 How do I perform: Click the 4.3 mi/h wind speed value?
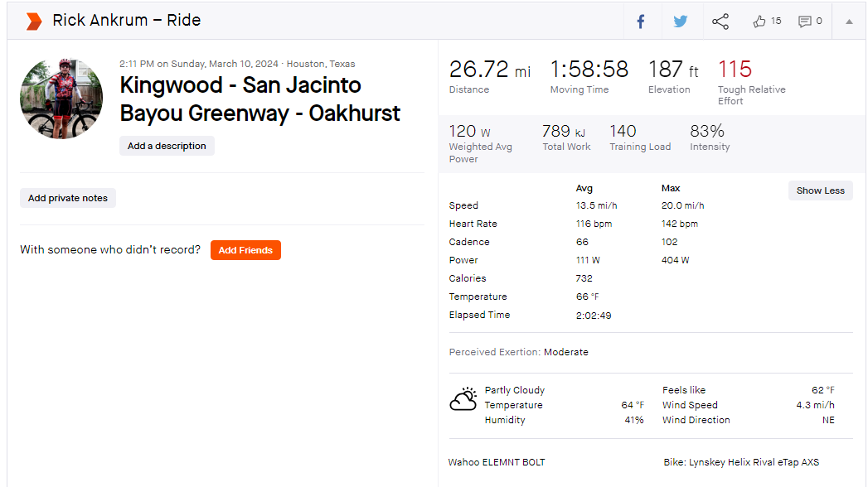[x=815, y=405]
